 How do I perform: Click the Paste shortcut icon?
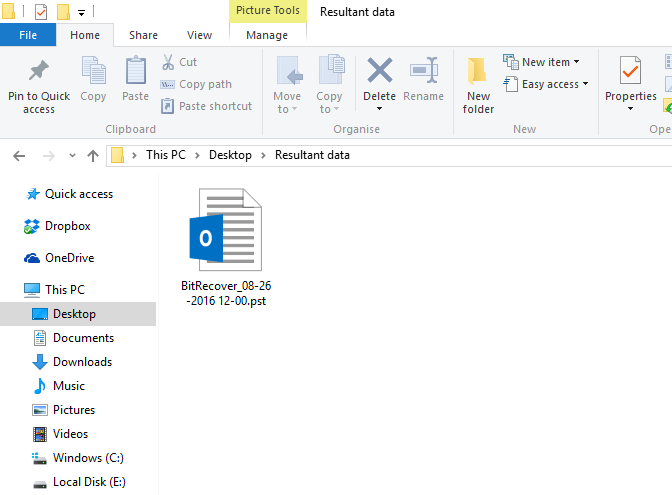(x=167, y=106)
